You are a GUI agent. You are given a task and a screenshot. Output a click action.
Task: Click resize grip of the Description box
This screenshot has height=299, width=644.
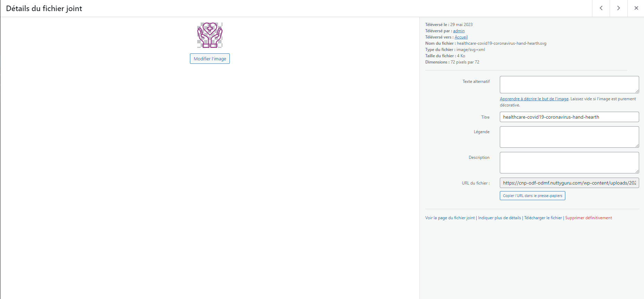click(x=637, y=171)
